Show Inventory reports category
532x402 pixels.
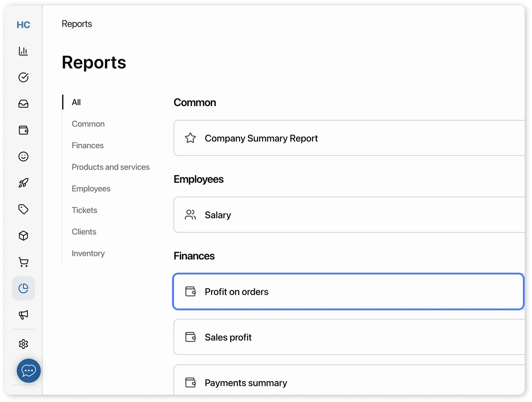click(88, 253)
